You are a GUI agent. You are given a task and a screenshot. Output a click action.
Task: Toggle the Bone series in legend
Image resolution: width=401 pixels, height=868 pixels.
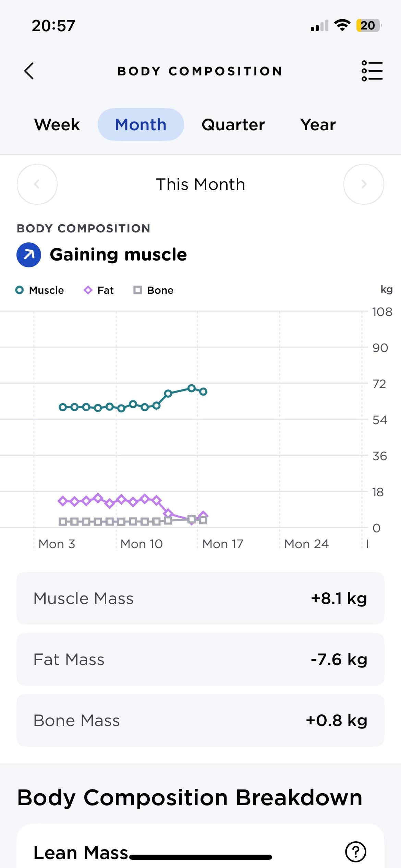pos(153,290)
